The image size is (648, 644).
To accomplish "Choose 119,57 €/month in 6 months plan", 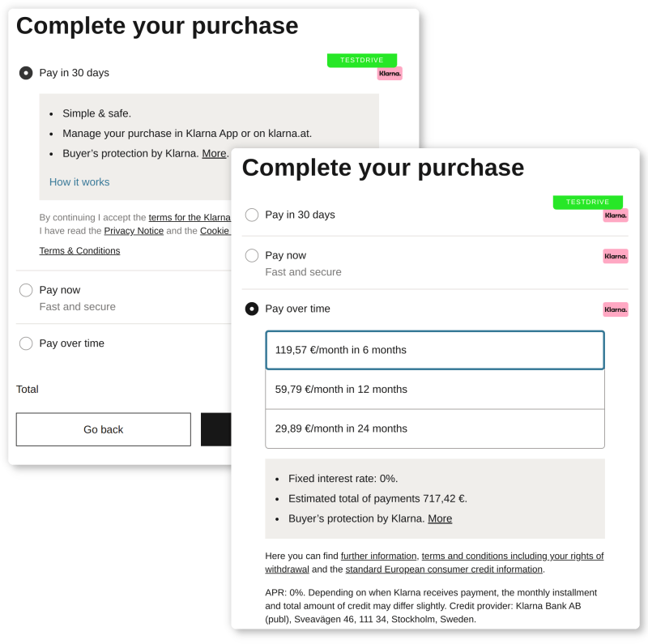I will pyautogui.click(x=434, y=350).
